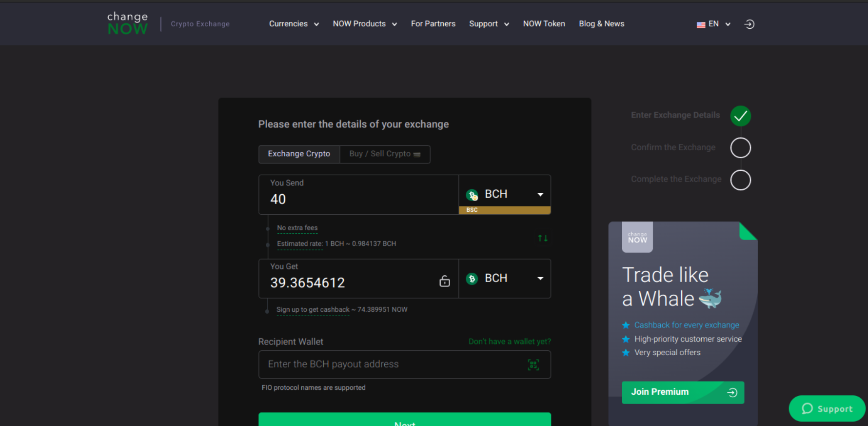
Task: Click the ChangeNOW badge on premium card
Action: coord(637,237)
